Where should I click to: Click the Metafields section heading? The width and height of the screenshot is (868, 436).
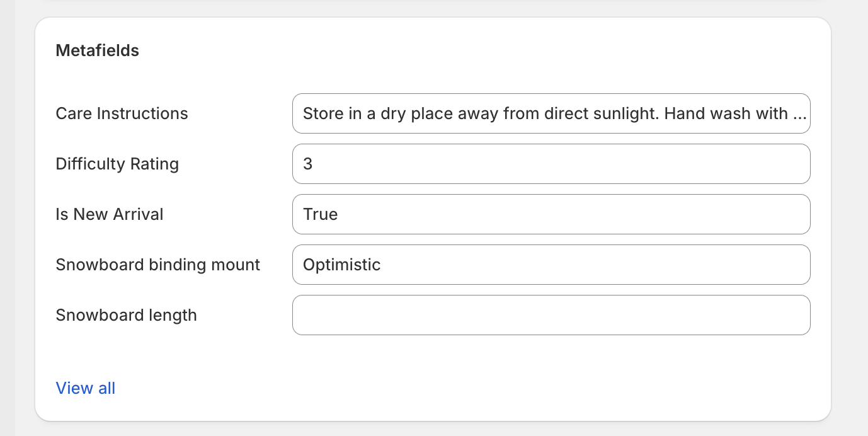point(97,50)
